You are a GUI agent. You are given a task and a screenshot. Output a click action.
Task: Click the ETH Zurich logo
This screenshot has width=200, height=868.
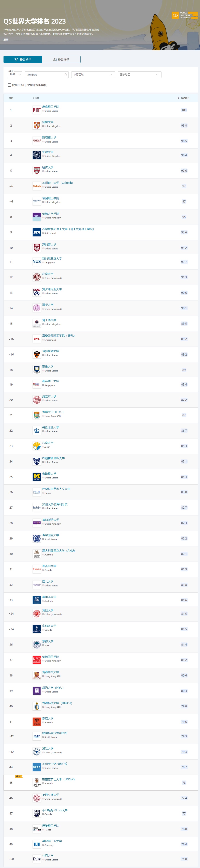tap(36, 232)
